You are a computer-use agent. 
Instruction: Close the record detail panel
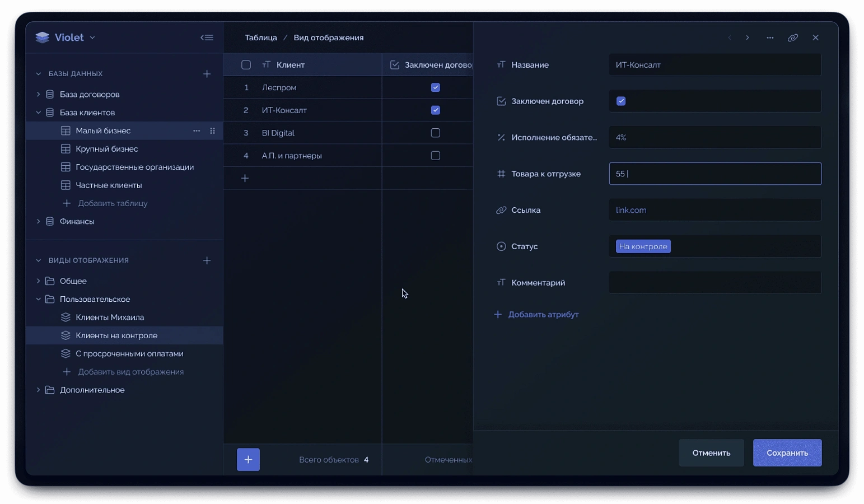(x=815, y=38)
